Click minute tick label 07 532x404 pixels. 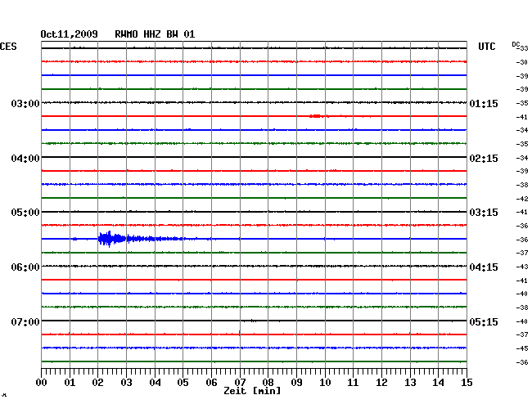coord(240,383)
